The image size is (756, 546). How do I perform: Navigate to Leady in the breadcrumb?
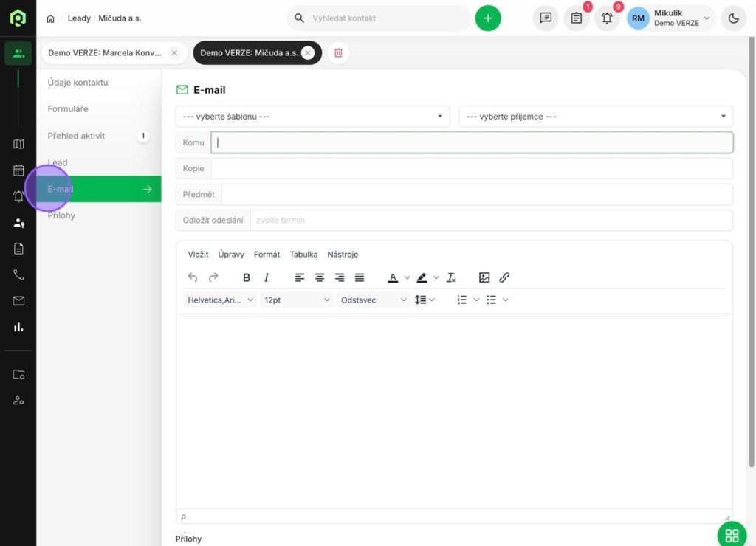pyautogui.click(x=79, y=18)
